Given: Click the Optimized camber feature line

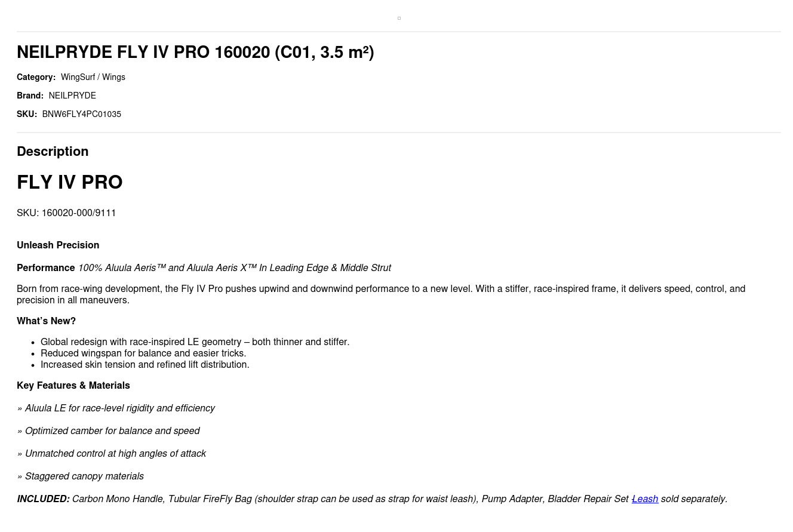Looking at the screenshot, I should point(112,431).
